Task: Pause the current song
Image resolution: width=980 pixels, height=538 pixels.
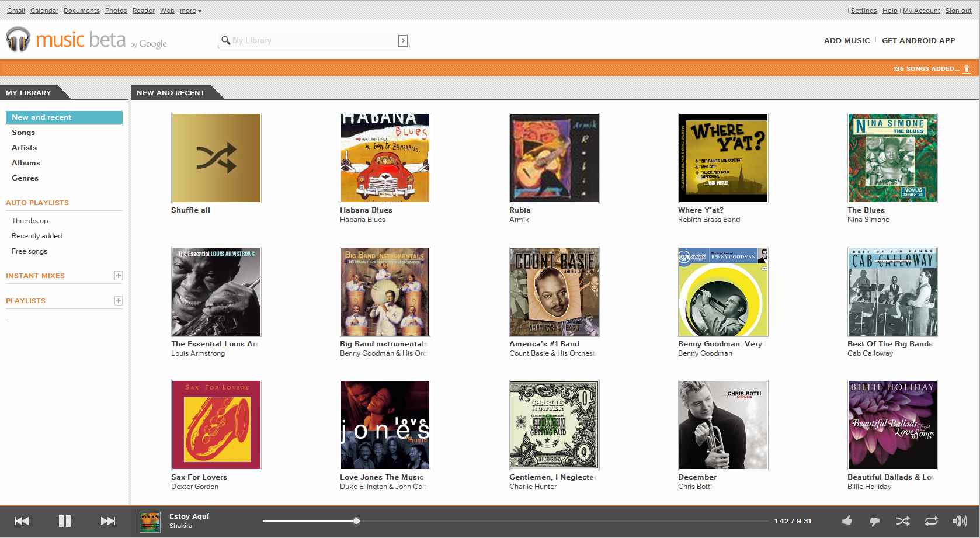Action: (x=65, y=521)
